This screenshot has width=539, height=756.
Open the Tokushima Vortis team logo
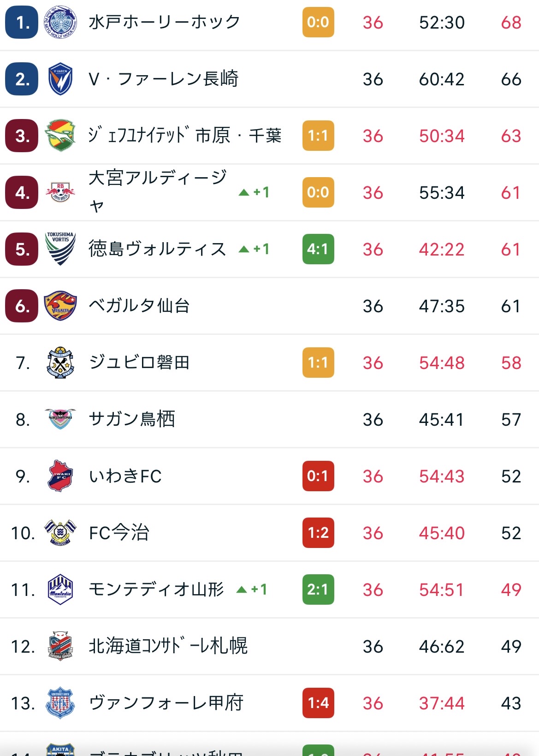tap(60, 249)
